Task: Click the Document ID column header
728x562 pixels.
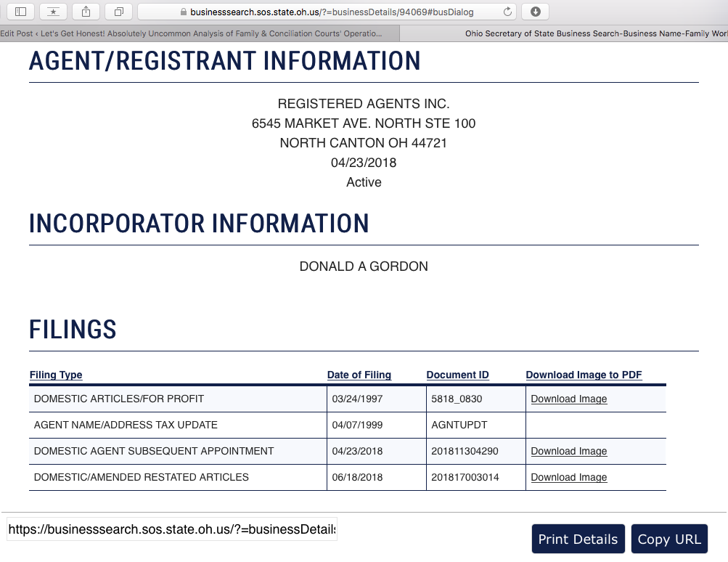Action: pyautogui.click(x=457, y=375)
